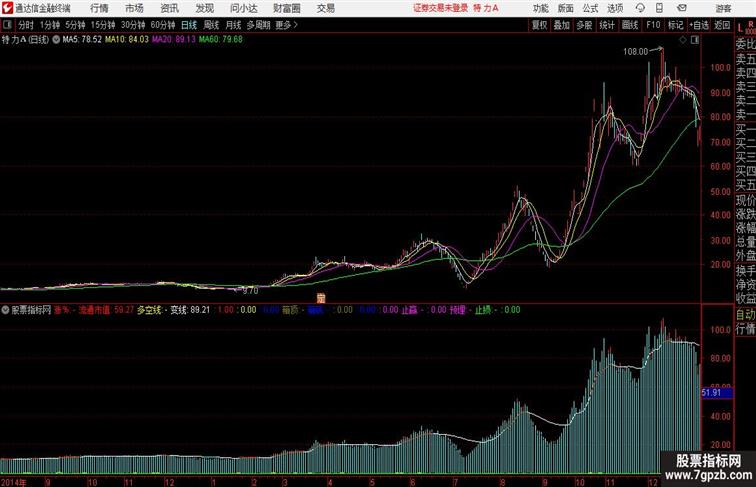Click the 通达信 red logo icon

coord(7,8)
